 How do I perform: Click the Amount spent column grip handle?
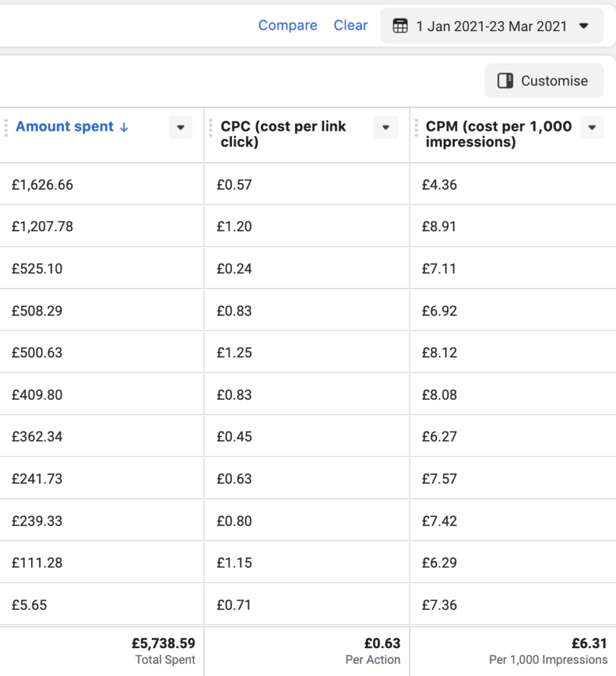click(5, 127)
